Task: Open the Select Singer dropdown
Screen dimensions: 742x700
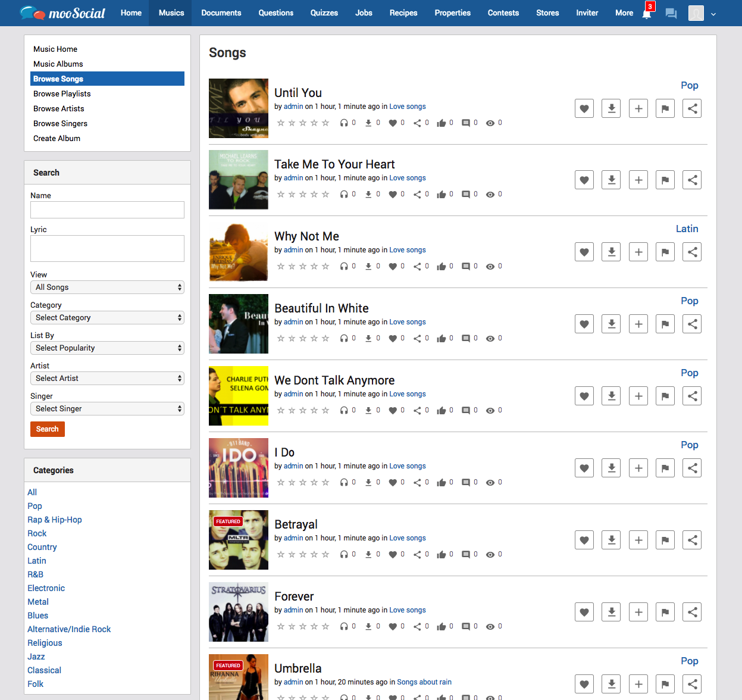Action: click(x=107, y=408)
